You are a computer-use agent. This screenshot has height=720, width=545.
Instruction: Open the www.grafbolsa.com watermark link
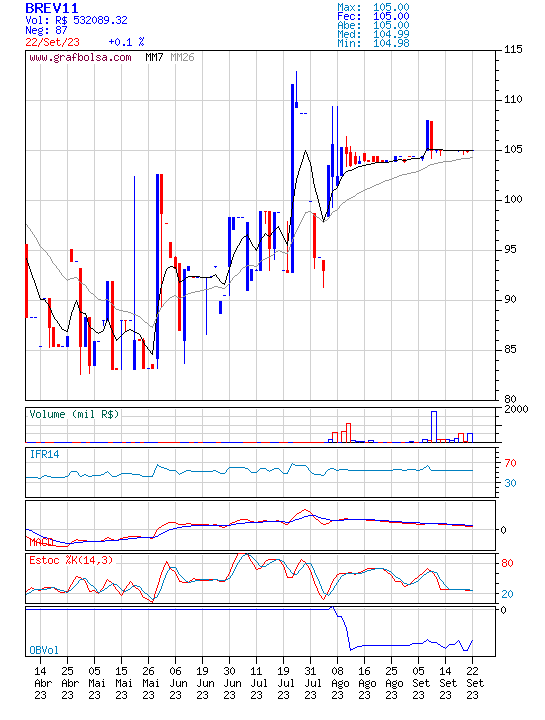(x=80, y=57)
